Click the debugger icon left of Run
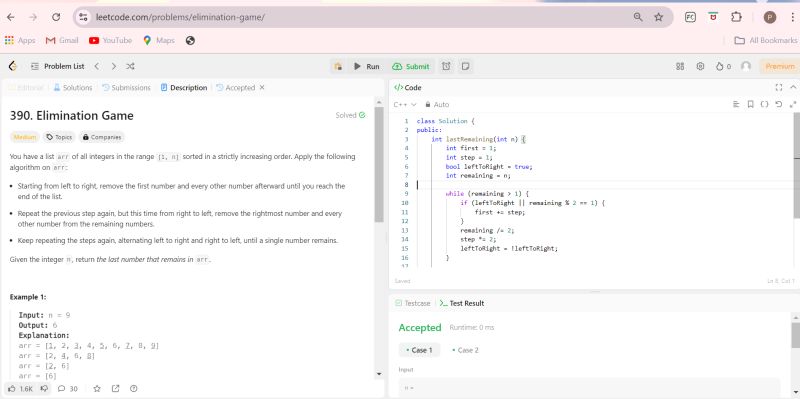Screen dimensions: 800x399 pos(337,66)
